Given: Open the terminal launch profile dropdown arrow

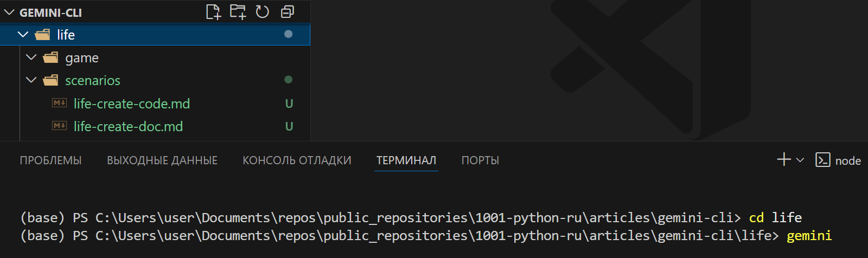Looking at the screenshot, I should click(800, 160).
